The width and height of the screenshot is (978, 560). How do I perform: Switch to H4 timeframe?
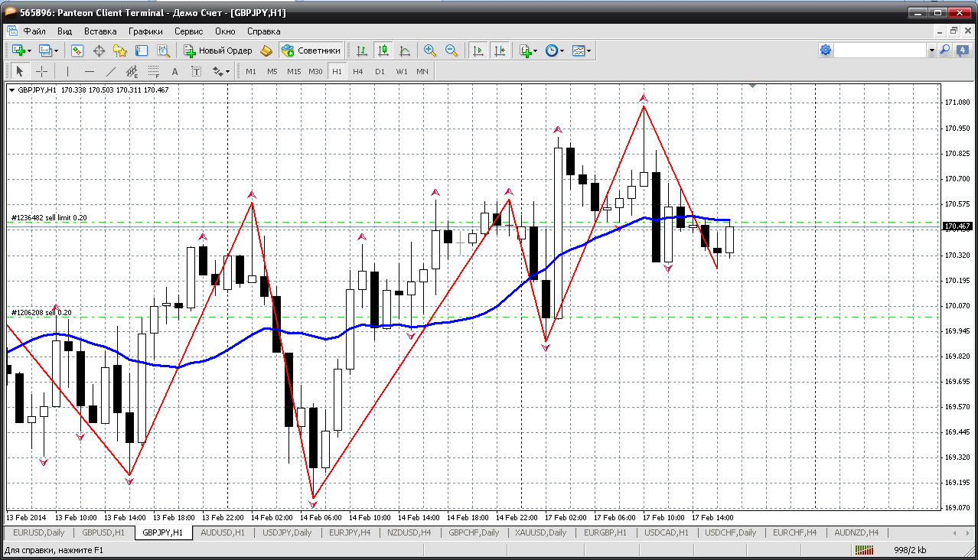(x=358, y=71)
